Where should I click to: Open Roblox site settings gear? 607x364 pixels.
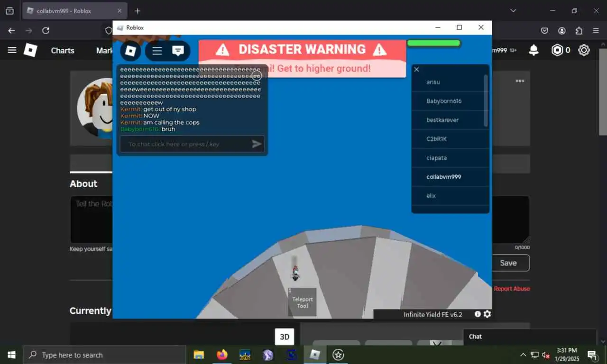point(584,50)
